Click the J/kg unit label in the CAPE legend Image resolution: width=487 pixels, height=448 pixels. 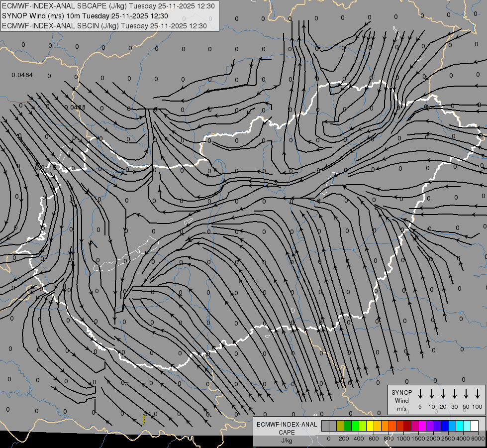[287, 441]
